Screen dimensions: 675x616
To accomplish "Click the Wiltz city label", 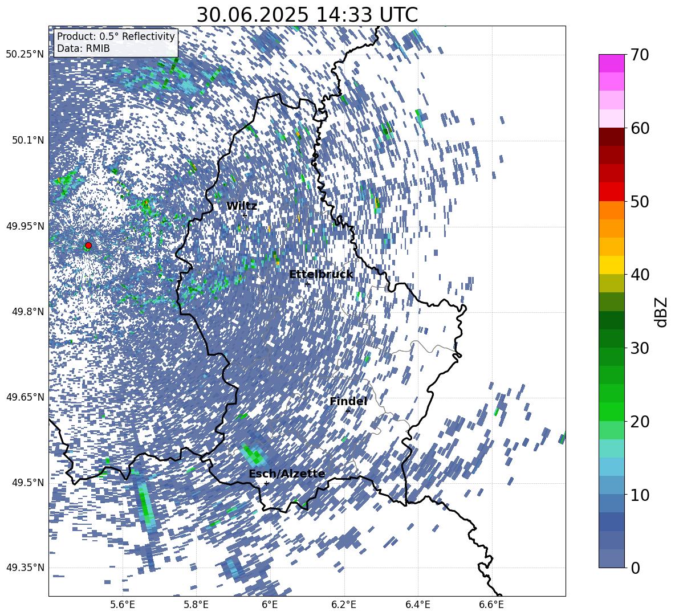I will click(x=242, y=206).
